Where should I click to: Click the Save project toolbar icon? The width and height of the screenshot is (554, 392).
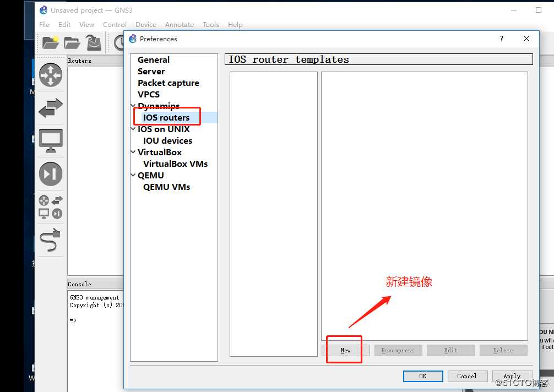(x=94, y=42)
